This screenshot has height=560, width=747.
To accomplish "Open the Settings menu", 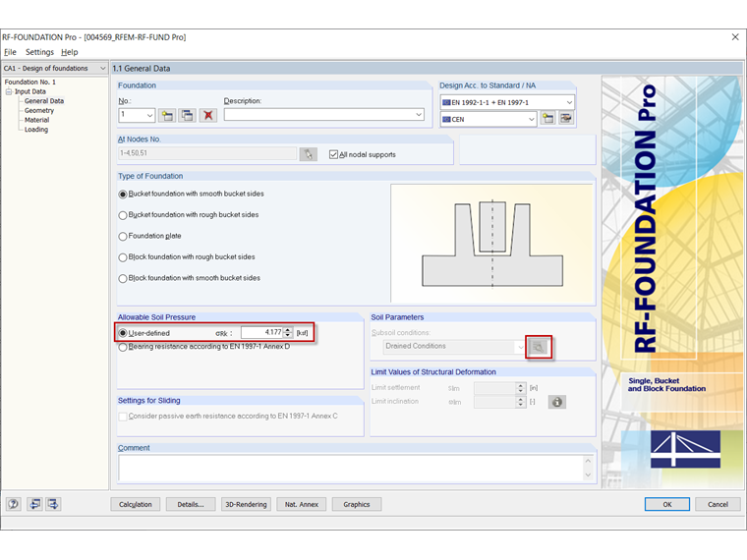I will tap(39, 52).
